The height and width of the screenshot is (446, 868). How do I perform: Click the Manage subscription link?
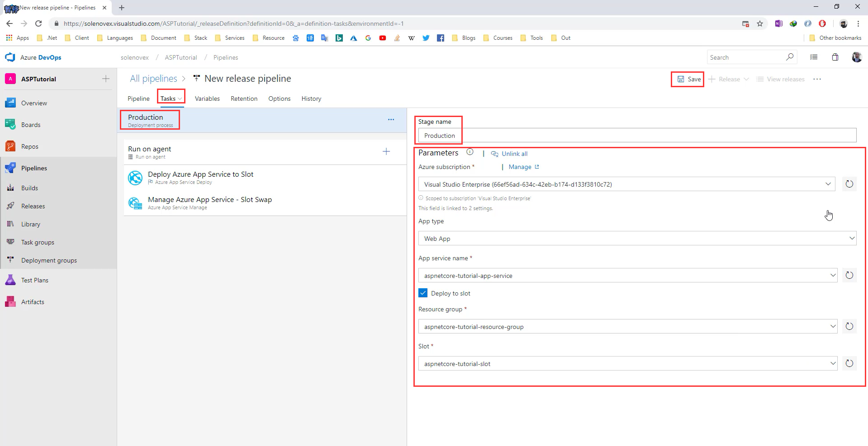click(x=524, y=167)
